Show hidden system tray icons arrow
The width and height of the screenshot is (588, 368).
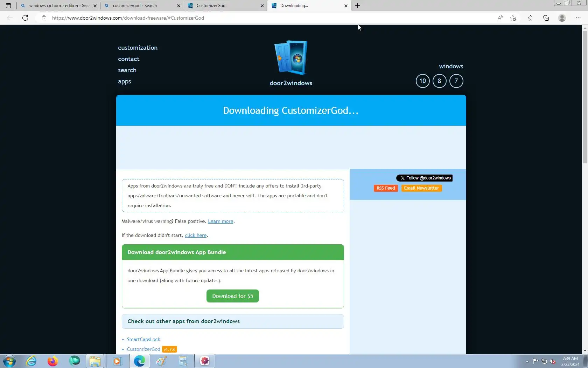(527, 361)
